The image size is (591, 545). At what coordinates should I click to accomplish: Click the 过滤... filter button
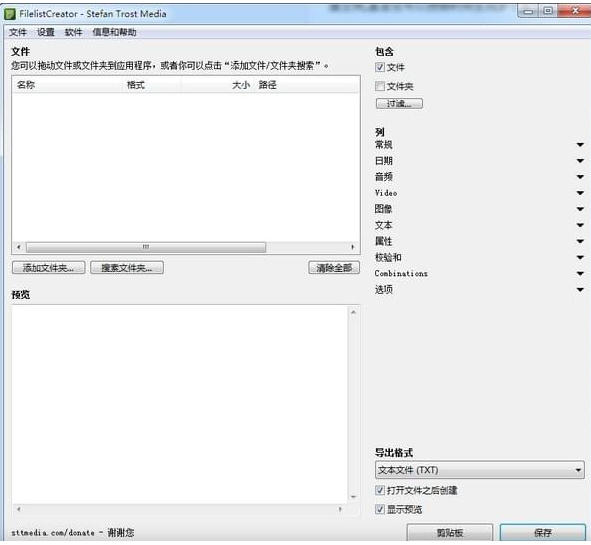399,104
